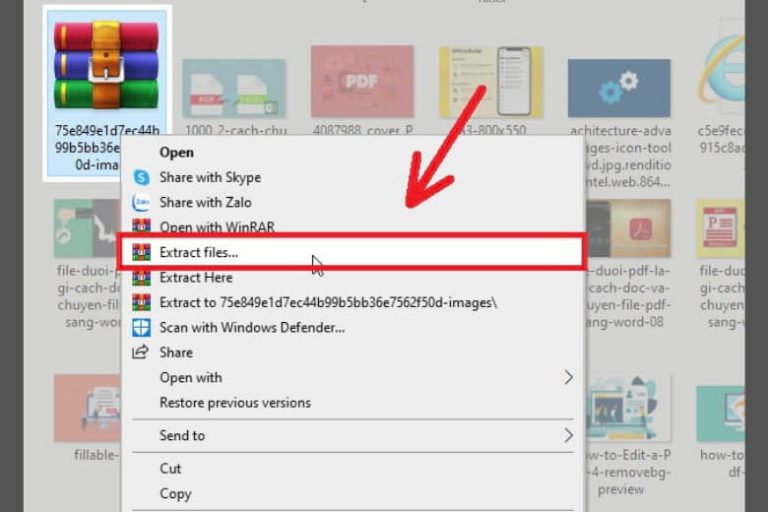Click the Windows Defender shield icon
This screenshot has height=512, width=768.
click(x=142, y=328)
